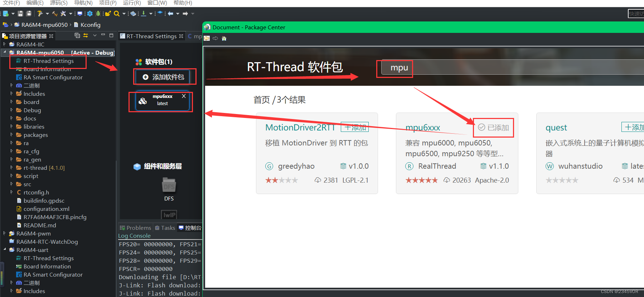Maximize the project explorer panel
The height and width of the screenshot is (297, 644).
111,35
